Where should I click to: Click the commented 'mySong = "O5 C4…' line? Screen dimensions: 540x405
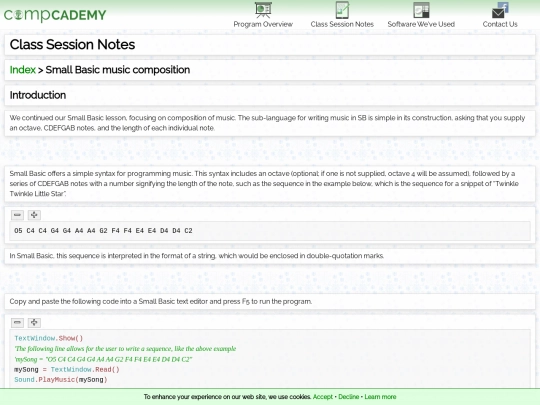pyautogui.click(x=103, y=359)
